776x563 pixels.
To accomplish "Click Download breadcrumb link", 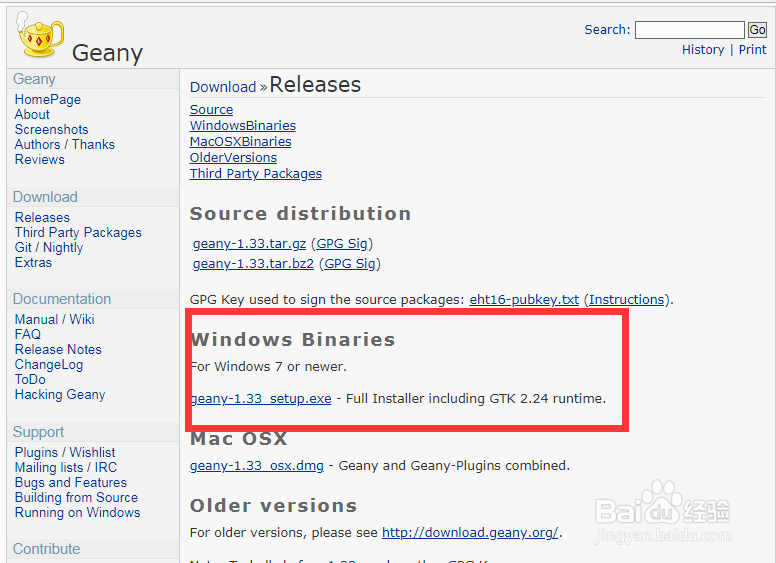I will pyautogui.click(x=223, y=87).
